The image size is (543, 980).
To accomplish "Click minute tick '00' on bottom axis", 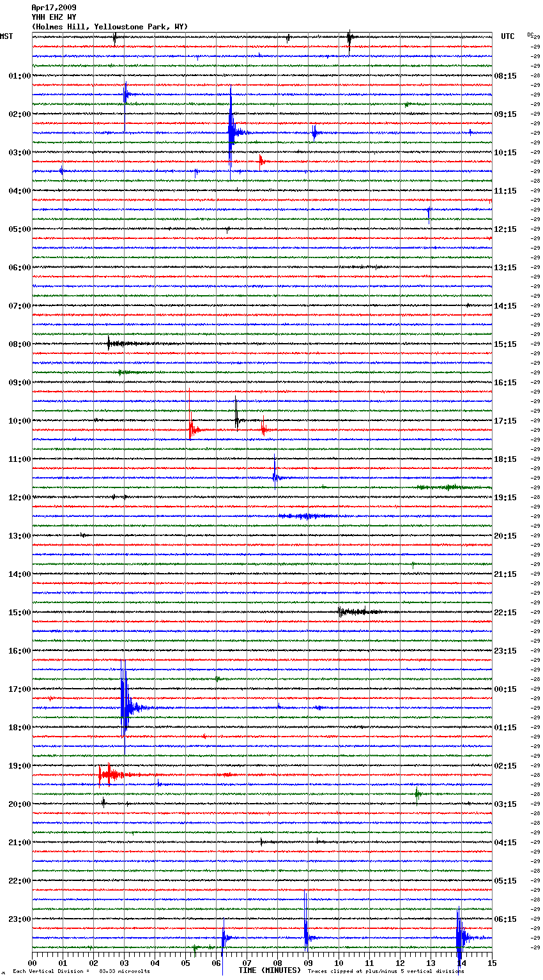I will (x=32, y=963).
